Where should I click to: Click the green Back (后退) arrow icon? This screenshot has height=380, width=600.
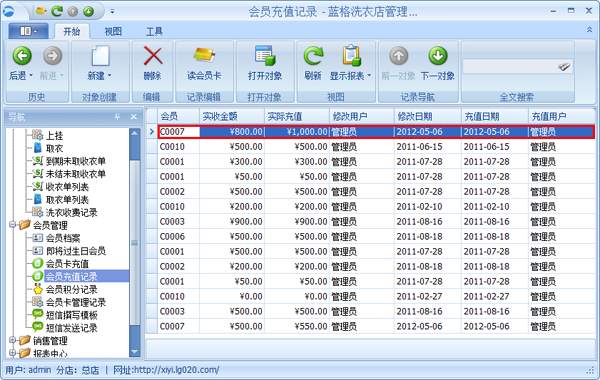pyautogui.click(x=22, y=56)
